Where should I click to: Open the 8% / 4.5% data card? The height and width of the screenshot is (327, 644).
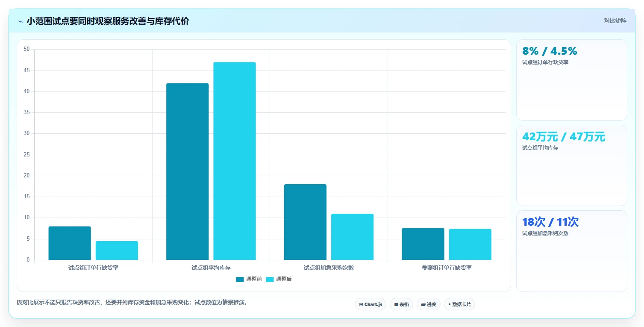[572, 80]
